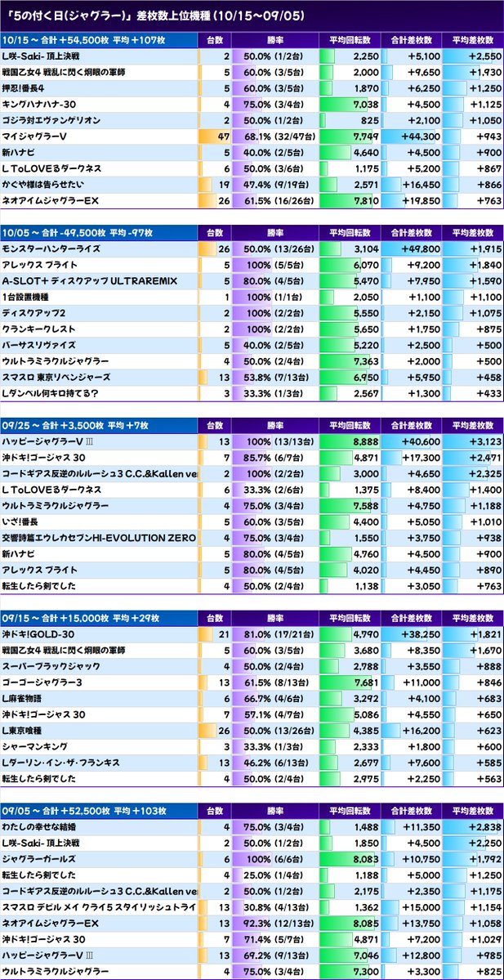Viewport: 504px width, 980px height.
Task: Click '押忍!番長4' machine name
Action: click(x=24, y=87)
